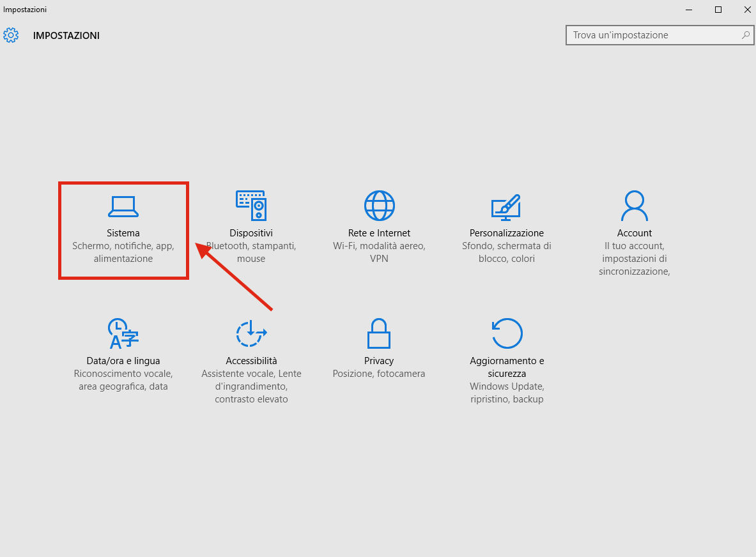Screen dimensions: 756x557
Task: Close the Impostazioni window
Action: pyautogui.click(x=747, y=10)
